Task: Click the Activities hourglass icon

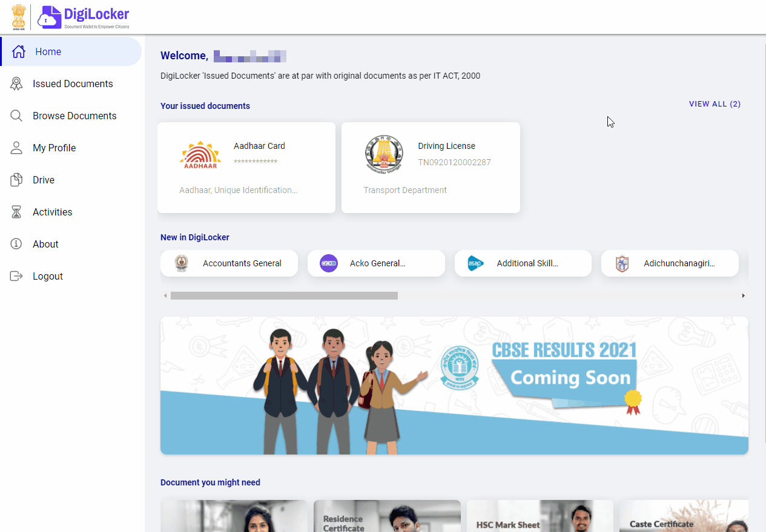Action: pos(16,212)
